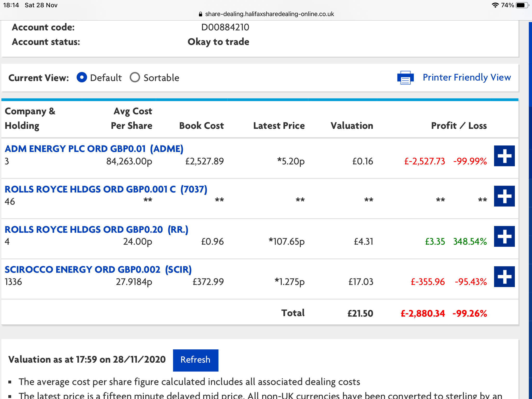Click ADM Energy average cost 84,263.00p

tap(129, 161)
